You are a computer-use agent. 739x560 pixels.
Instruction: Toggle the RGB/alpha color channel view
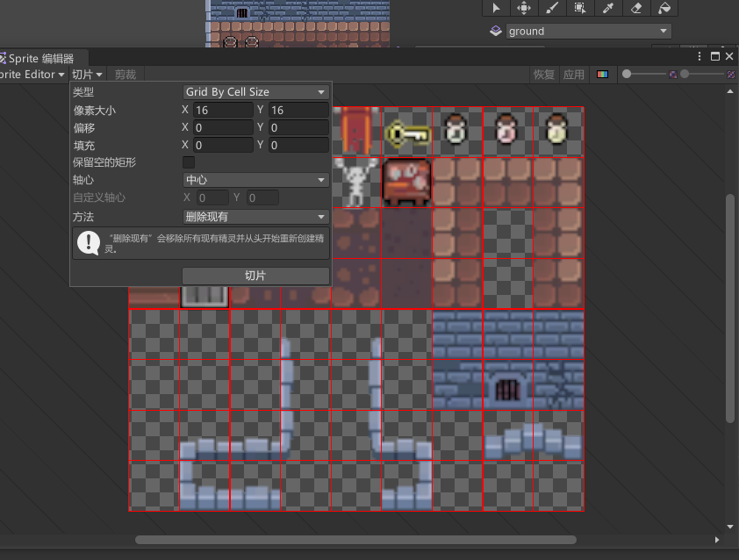pyautogui.click(x=602, y=75)
